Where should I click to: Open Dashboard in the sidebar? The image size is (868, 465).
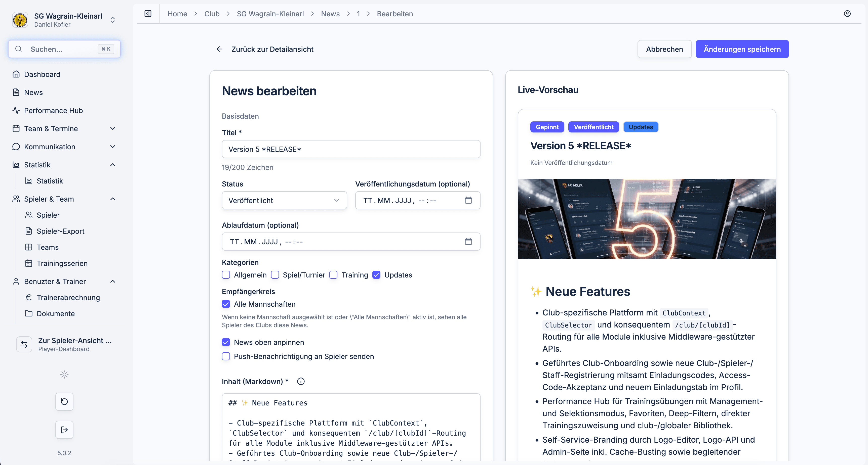pyautogui.click(x=64, y=74)
